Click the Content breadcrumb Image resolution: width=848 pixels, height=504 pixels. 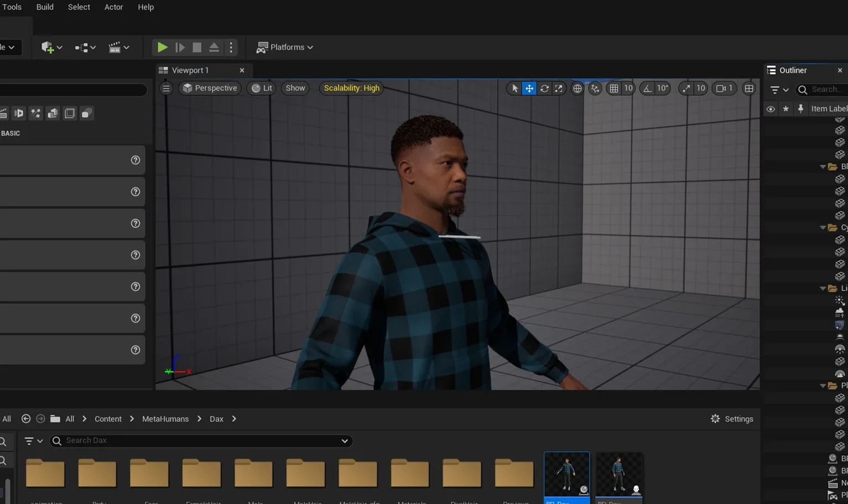108,419
